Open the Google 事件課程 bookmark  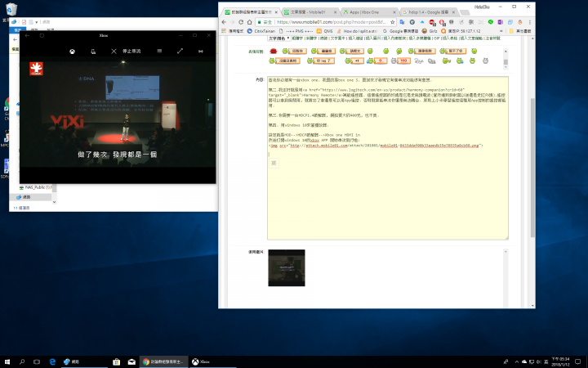point(400,31)
